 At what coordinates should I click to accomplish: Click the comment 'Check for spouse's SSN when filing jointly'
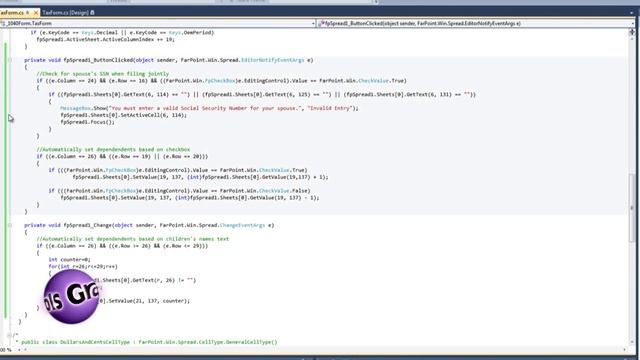(x=102, y=74)
